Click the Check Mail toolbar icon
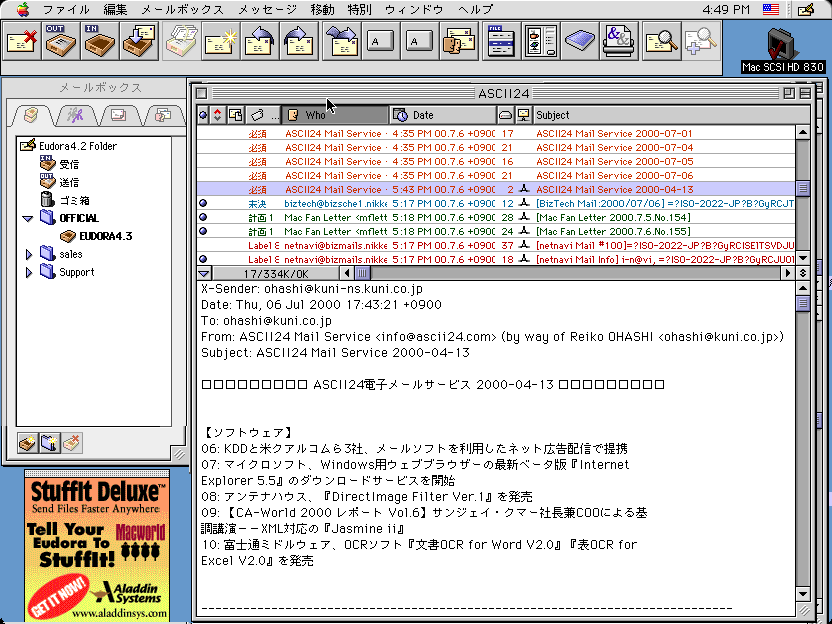 (x=139, y=41)
